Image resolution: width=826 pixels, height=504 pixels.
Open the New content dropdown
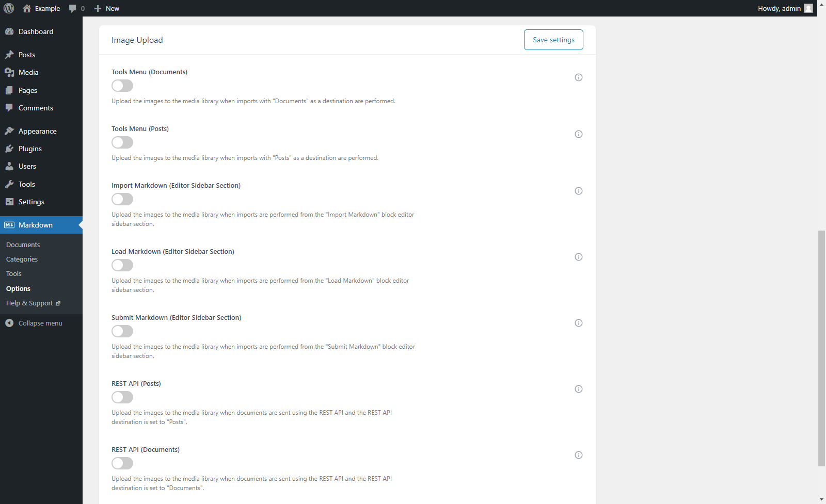[x=107, y=8]
